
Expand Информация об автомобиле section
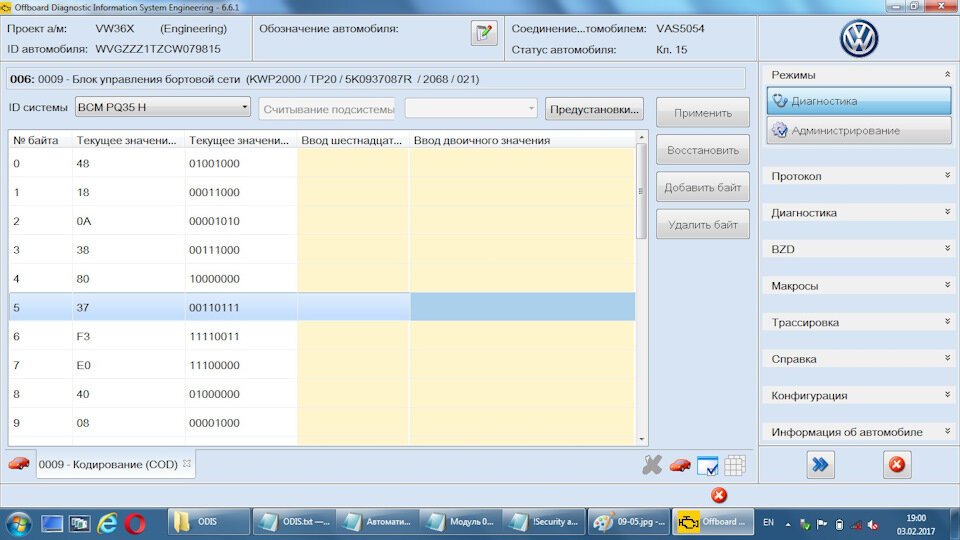[947, 432]
